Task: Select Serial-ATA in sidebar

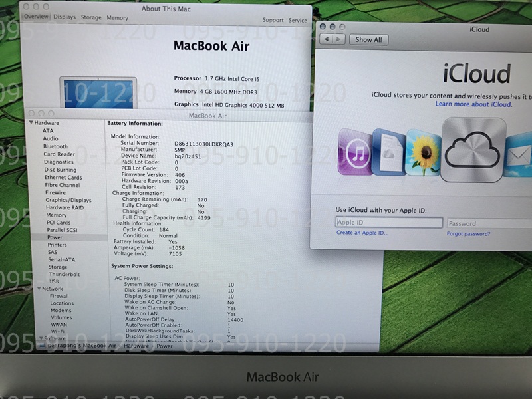Action: coord(62,259)
